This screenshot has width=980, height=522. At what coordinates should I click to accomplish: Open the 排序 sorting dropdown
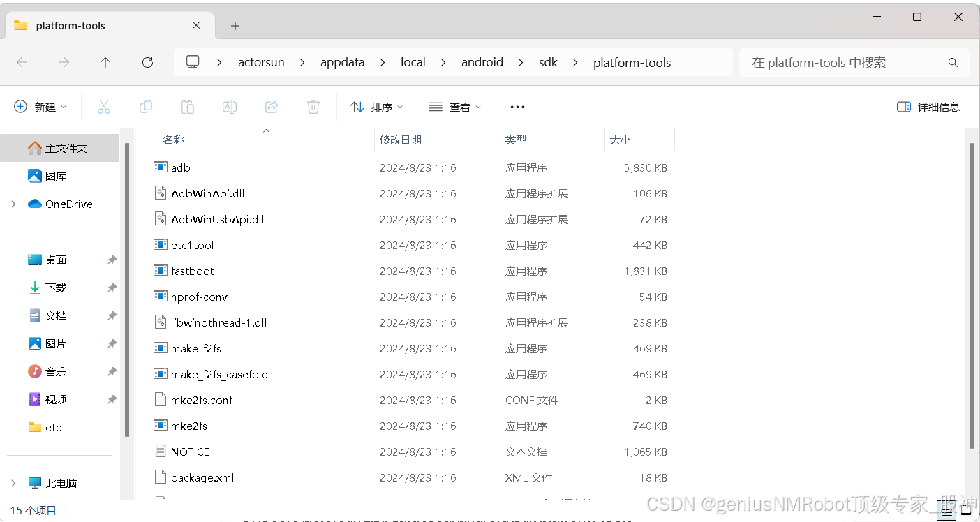pyautogui.click(x=376, y=106)
